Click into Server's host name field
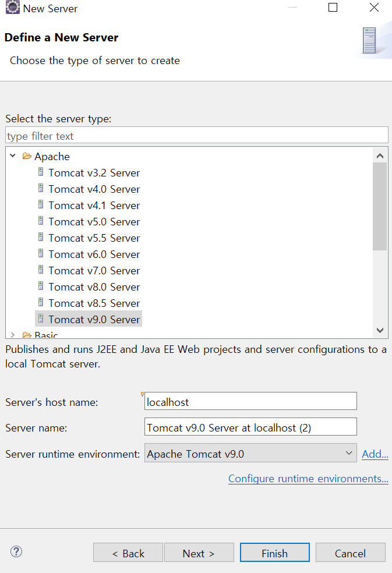Image resolution: width=392 pixels, height=573 pixels. 250,401
